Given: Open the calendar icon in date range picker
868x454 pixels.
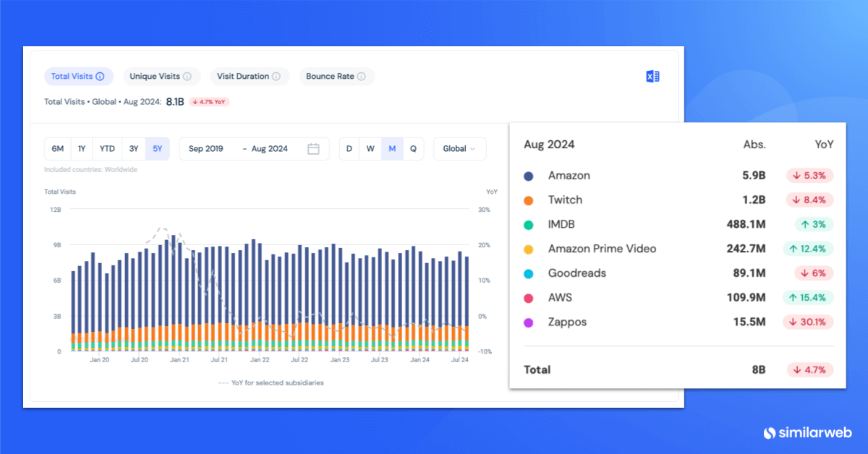Looking at the screenshot, I should click(x=313, y=148).
